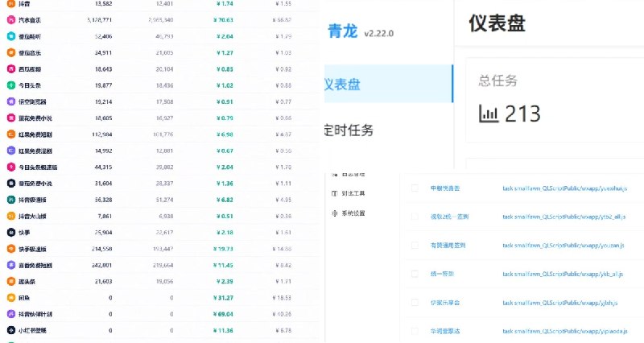Click the 蛋花免费小说 app icon
This screenshot has width=644, height=343.
point(11,118)
